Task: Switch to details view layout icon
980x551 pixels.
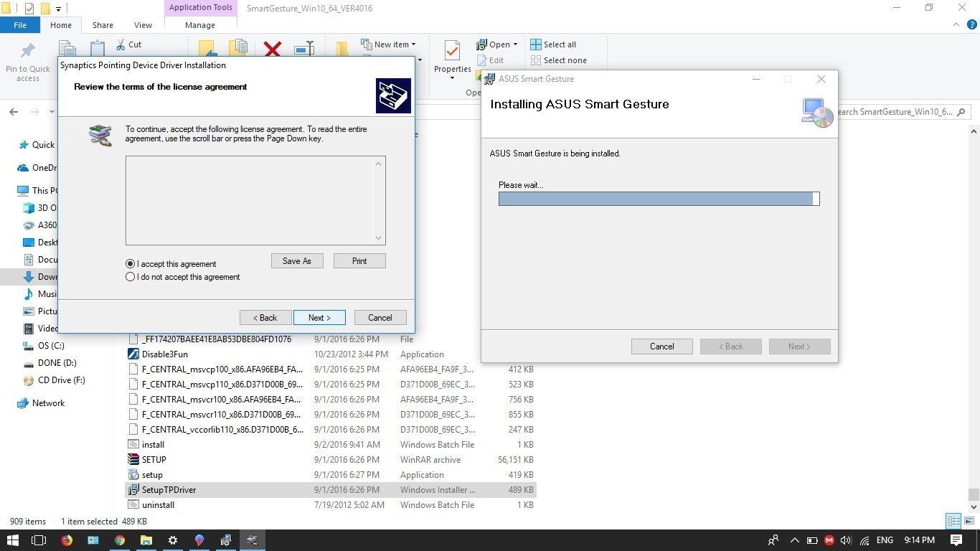Action: click(x=953, y=522)
